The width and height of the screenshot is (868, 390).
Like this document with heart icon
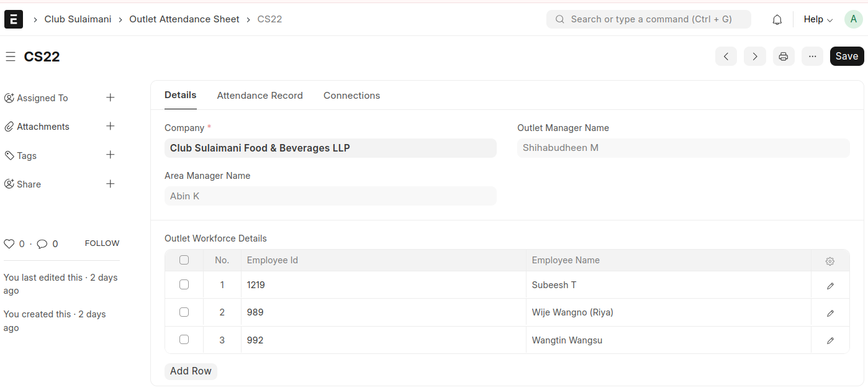(x=9, y=244)
